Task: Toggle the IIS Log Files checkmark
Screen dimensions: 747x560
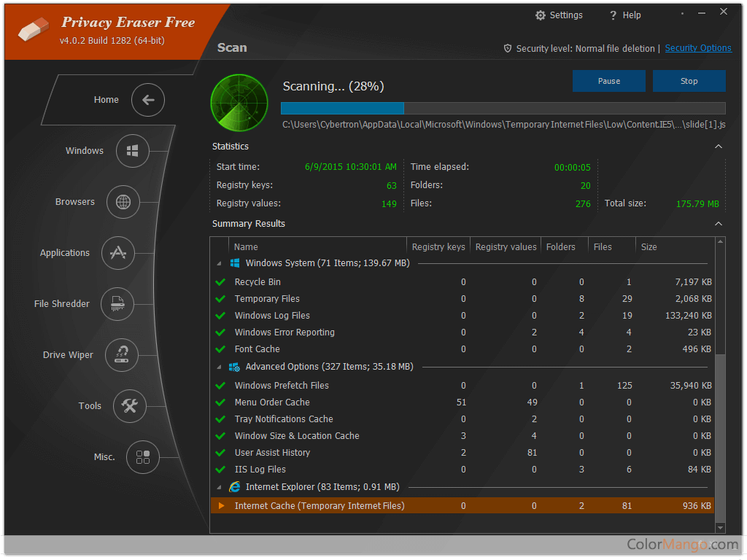Action: [x=220, y=470]
